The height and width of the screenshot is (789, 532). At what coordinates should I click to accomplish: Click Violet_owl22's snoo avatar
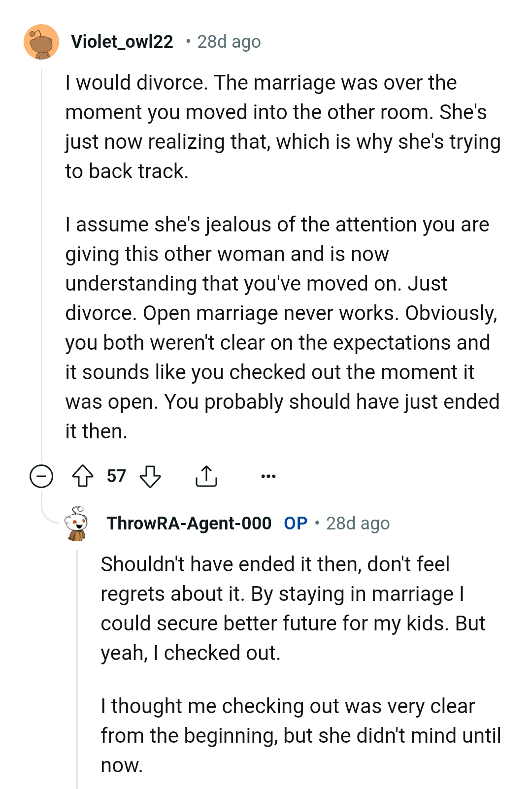click(x=41, y=41)
